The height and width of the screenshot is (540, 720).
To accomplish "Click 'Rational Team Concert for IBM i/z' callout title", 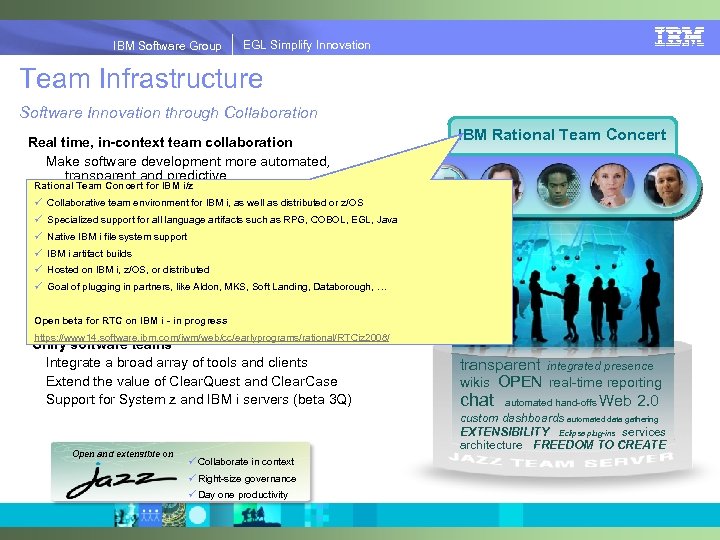I will pyautogui.click(x=113, y=186).
